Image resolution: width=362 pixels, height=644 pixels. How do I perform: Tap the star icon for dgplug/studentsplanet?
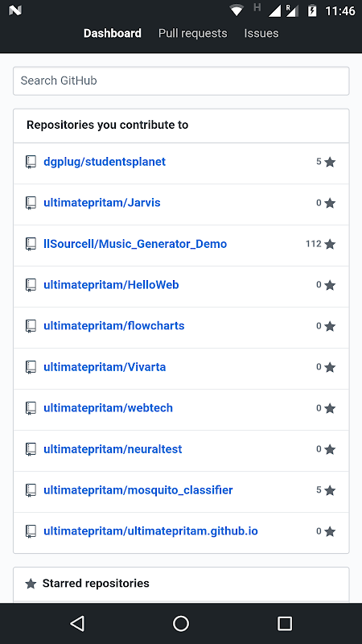pyautogui.click(x=330, y=162)
